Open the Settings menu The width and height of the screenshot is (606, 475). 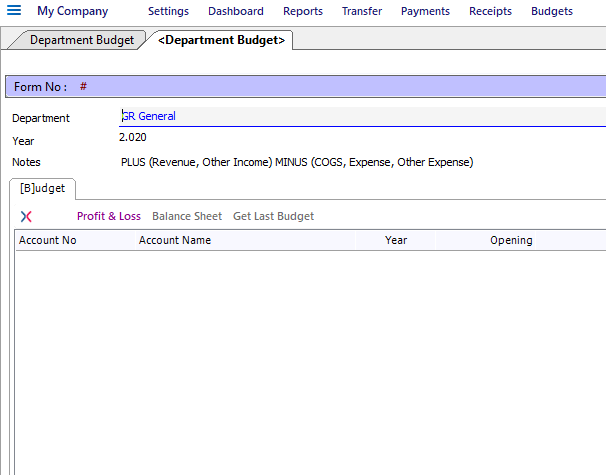coord(168,11)
